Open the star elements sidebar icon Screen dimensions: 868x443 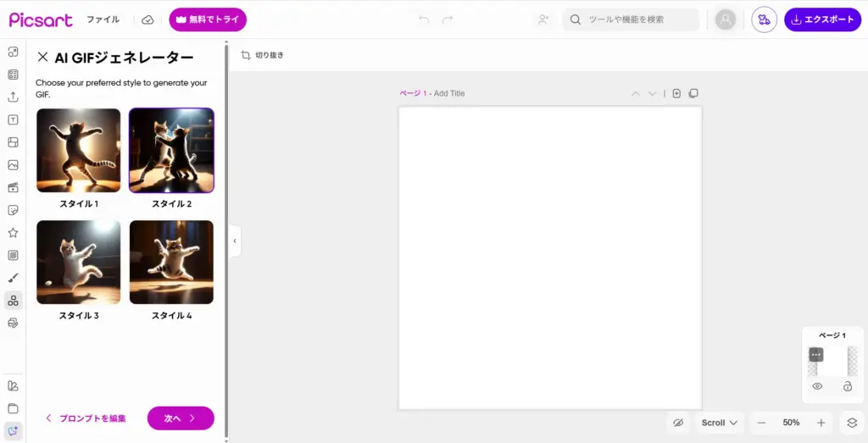13,233
